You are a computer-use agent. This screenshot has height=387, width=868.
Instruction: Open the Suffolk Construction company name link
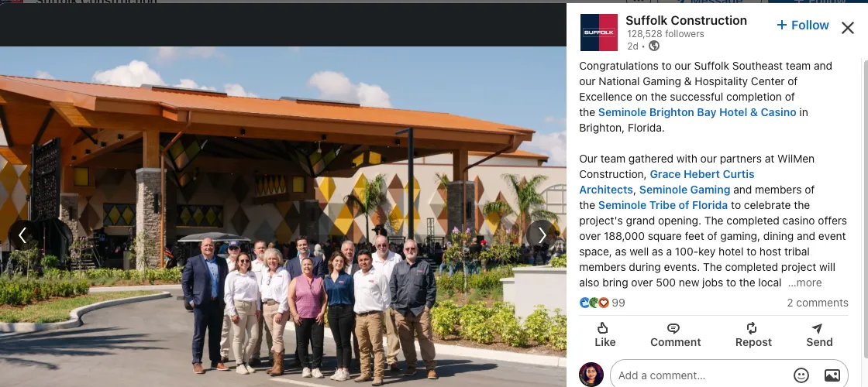[x=686, y=20]
